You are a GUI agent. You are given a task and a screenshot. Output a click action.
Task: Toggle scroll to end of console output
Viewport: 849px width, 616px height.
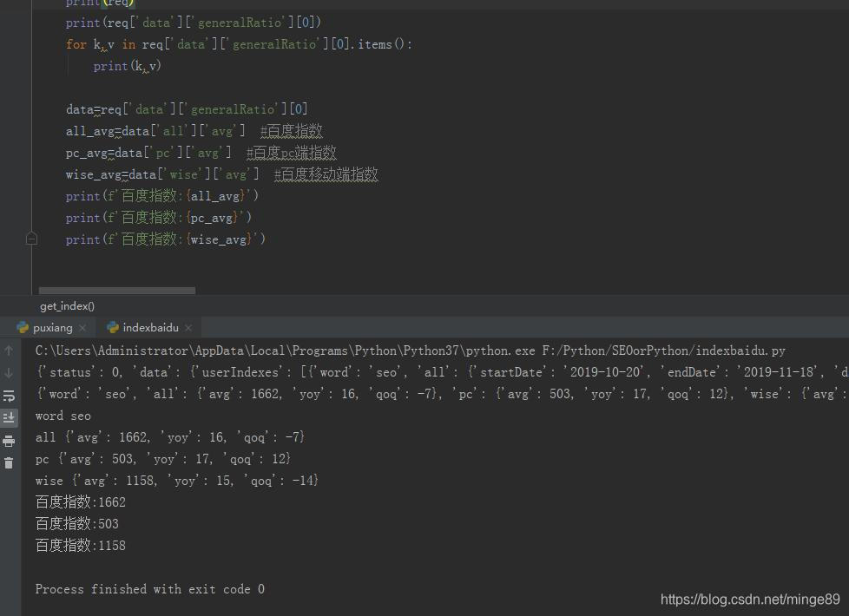tap(10, 418)
